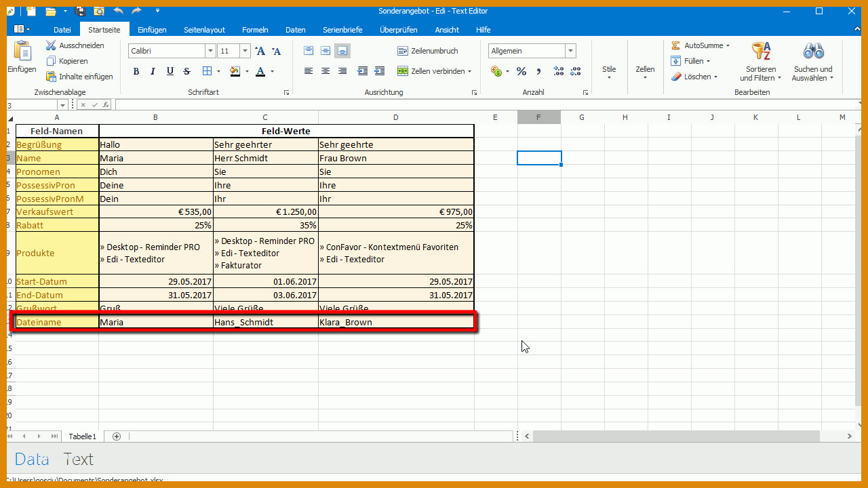Open the Allgemein number format dropdown
Viewport: 868px width, 488px height.
pos(571,51)
